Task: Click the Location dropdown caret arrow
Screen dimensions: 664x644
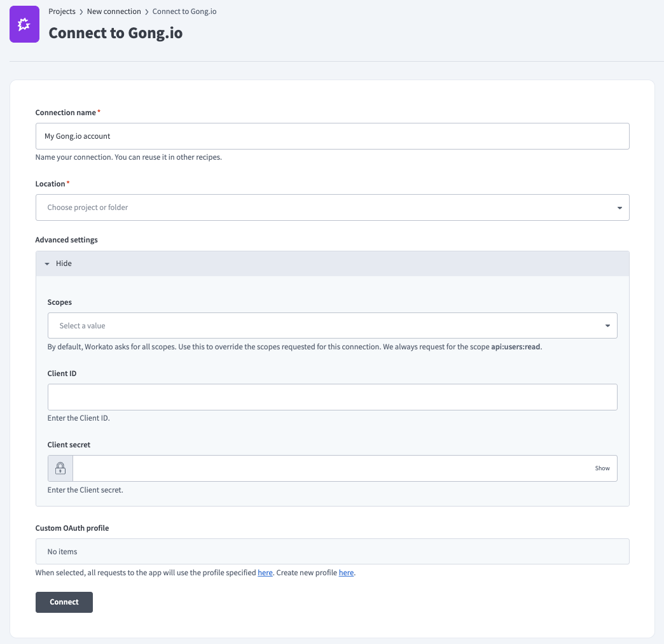Action: click(x=619, y=208)
